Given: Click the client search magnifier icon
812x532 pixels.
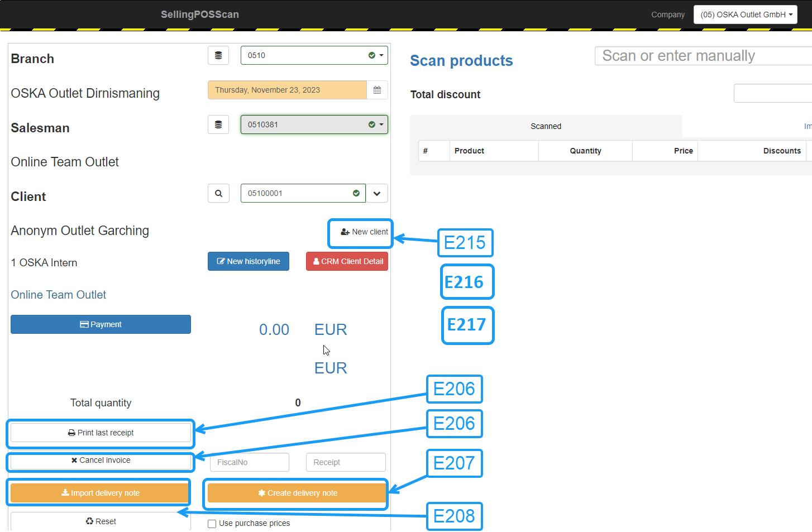Looking at the screenshot, I should point(218,193).
